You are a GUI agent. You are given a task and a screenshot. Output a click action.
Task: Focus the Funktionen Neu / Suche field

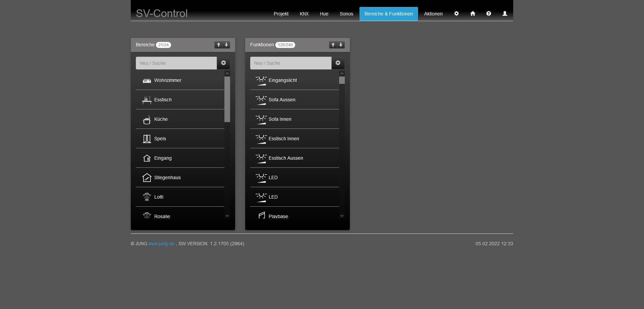click(x=290, y=63)
